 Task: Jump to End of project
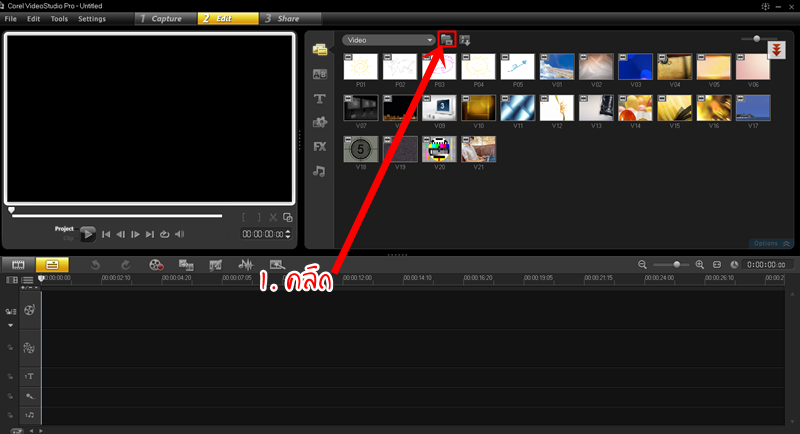pyautogui.click(x=149, y=234)
